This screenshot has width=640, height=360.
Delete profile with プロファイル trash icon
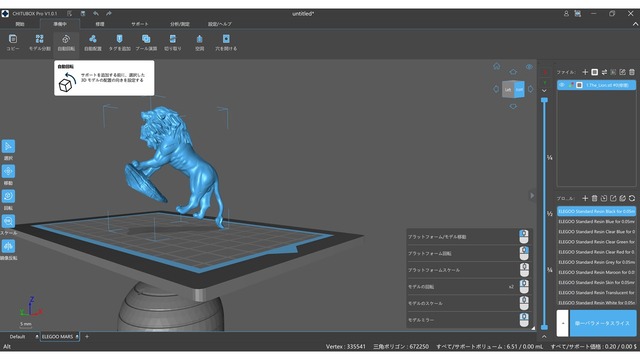pyautogui.click(x=594, y=198)
